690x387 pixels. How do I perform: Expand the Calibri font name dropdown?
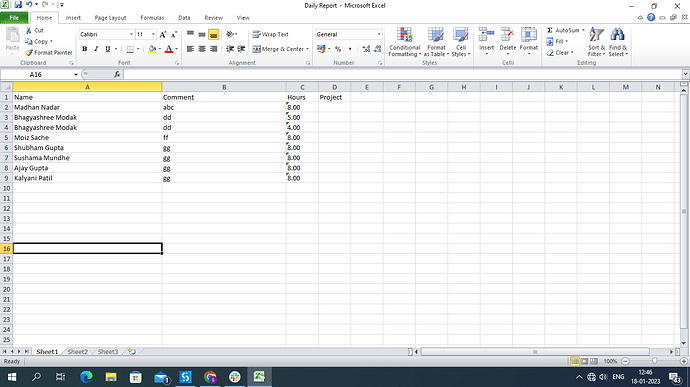131,34
